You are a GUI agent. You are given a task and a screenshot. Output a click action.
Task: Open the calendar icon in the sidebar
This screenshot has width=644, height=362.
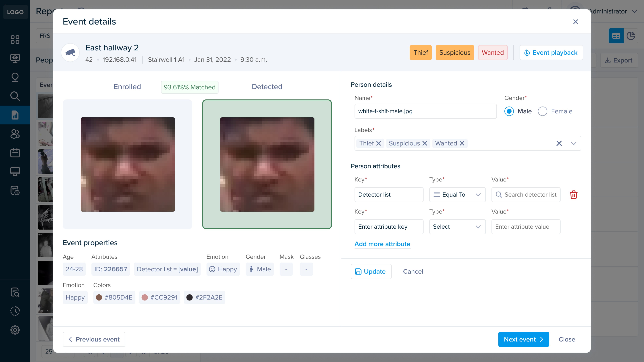coord(15,153)
